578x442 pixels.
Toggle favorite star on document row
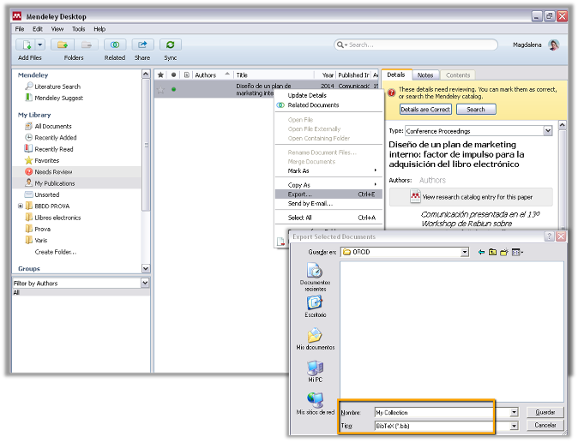(160, 90)
